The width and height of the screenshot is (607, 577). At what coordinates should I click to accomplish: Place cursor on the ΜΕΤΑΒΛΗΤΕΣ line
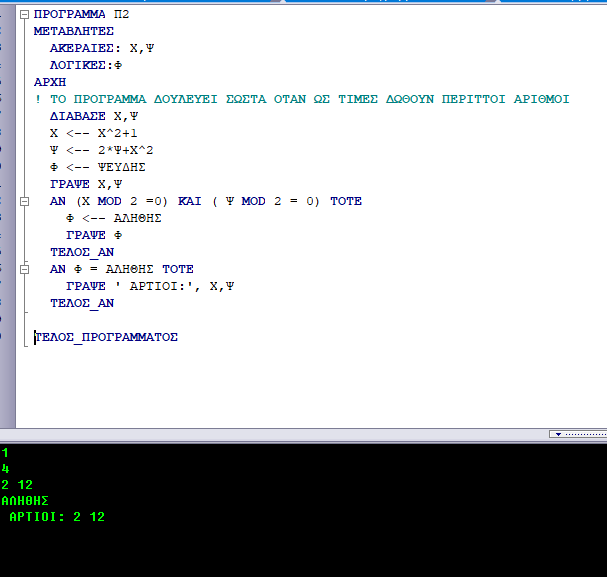(74, 31)
